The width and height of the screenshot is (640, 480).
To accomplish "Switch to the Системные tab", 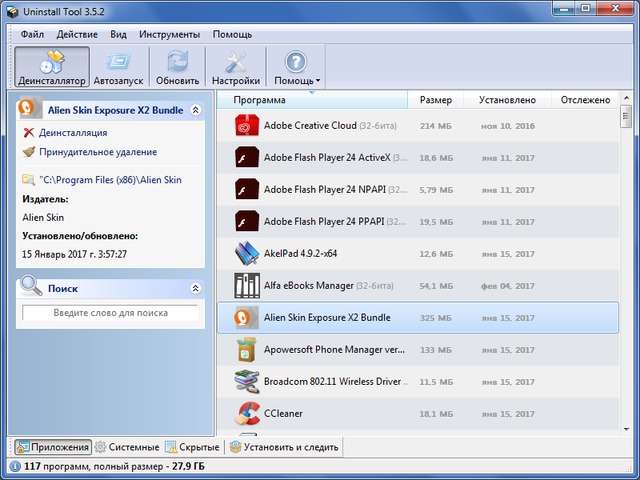I will coord(127,447).
